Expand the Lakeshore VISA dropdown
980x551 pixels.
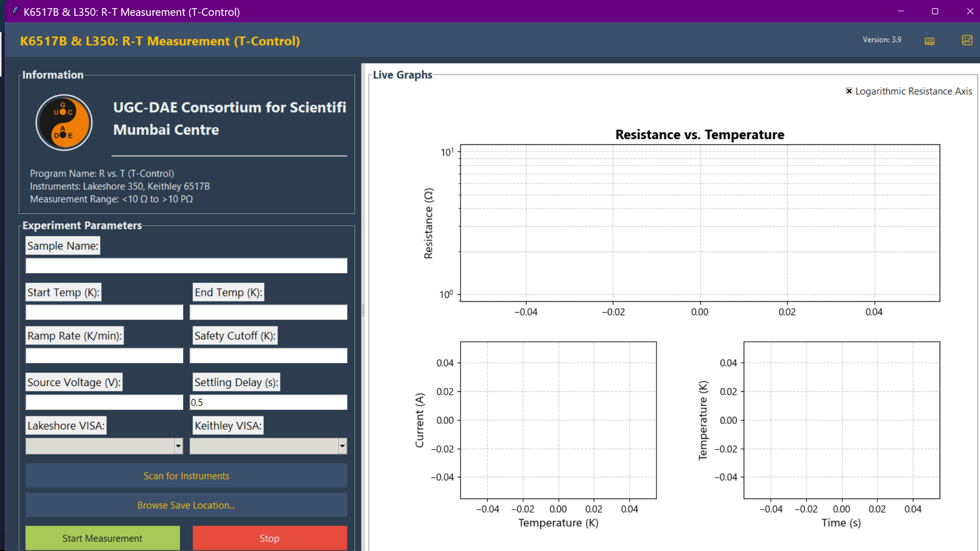pyautogui.click(x=178, y=446)
